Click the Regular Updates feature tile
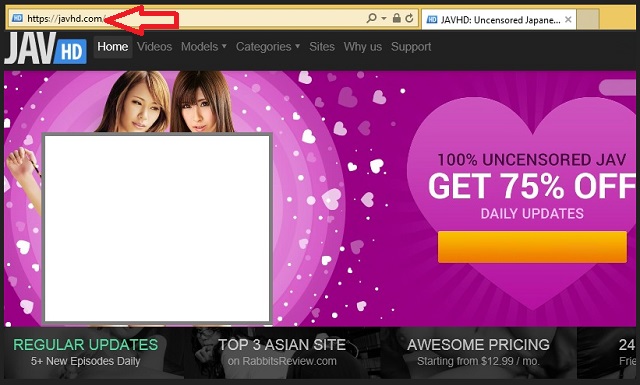 point(86,353)
